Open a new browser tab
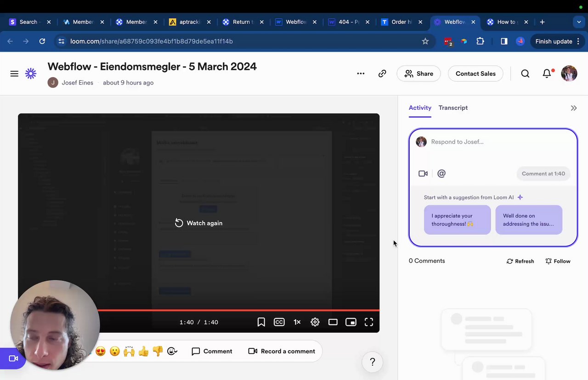 pyautogui.click(x=542, y=22)
